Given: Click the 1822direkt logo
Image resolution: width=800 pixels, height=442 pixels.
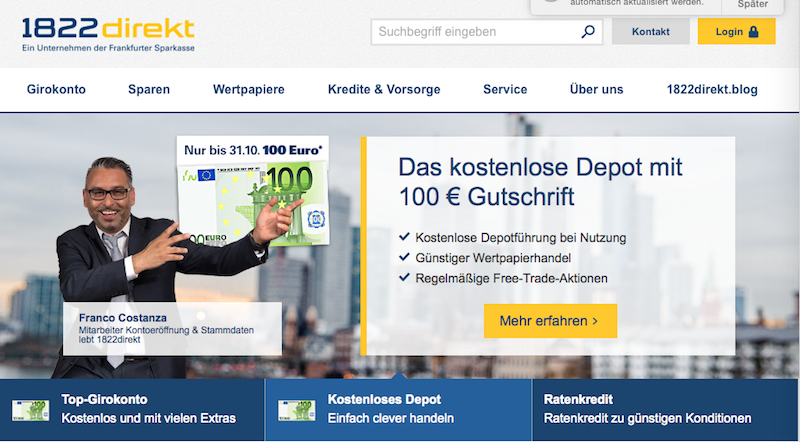Looking at the screenshot, I should [x=108, y=35].
